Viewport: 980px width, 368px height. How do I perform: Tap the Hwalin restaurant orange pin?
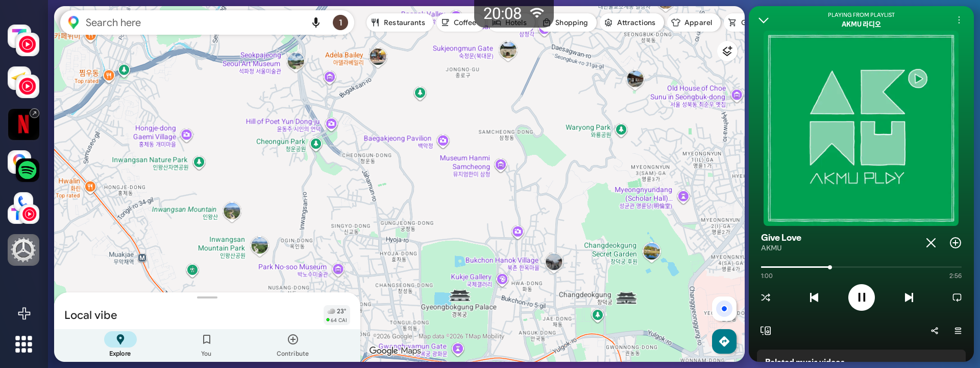tap(90, 187)
